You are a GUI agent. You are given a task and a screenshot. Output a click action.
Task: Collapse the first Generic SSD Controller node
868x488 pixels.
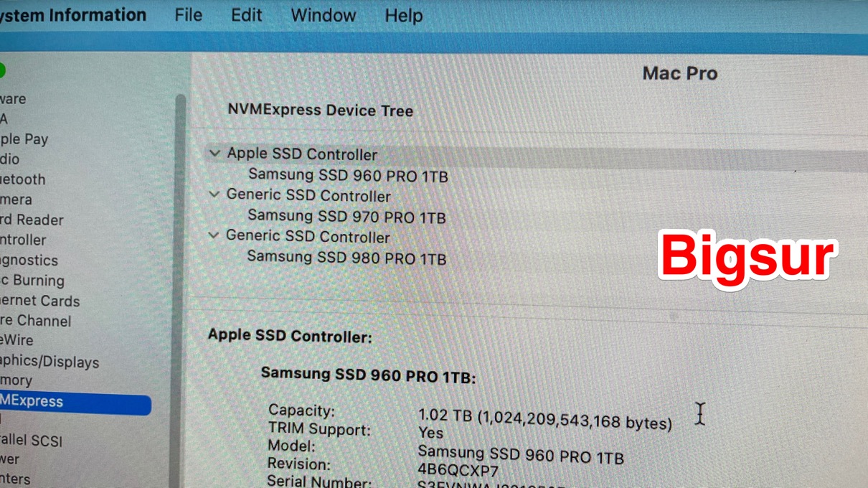pos(214,194)
